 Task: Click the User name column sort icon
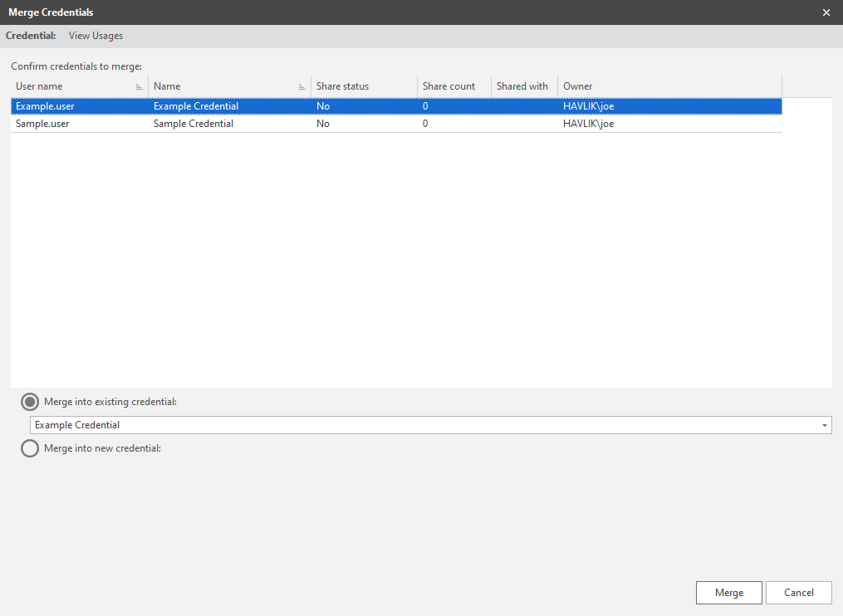click(140, 87)
